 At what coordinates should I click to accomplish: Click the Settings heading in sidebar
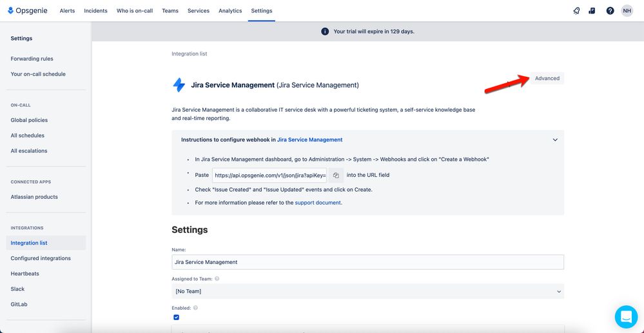(x=21, y=38)
